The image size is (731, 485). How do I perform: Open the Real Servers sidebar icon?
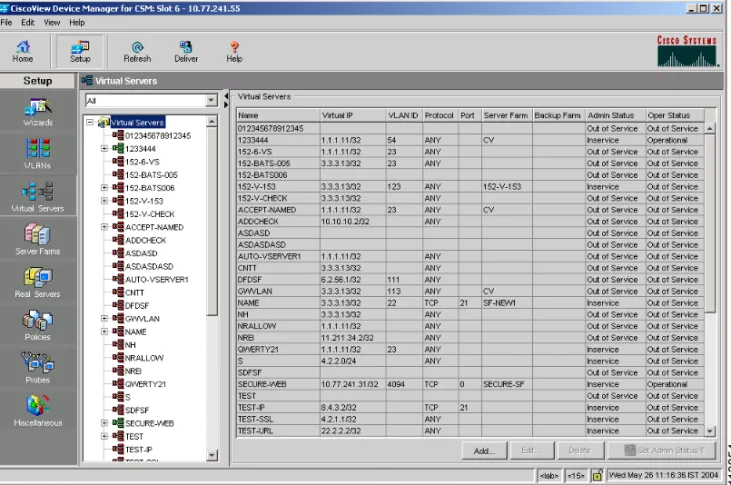click(38, 283)
